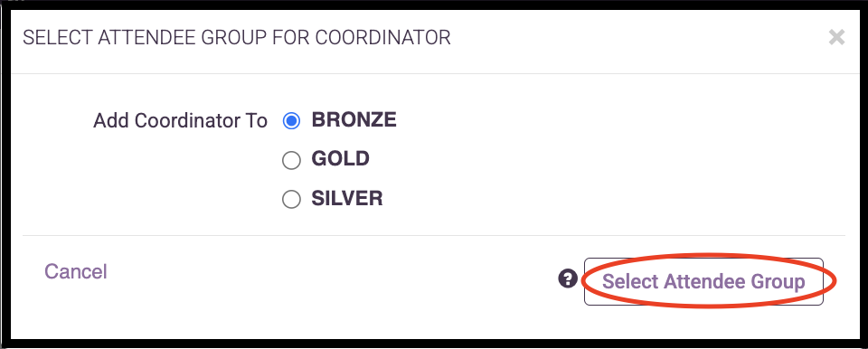
Task: Dismiss the modal using the gray X
Action: pyautogui.click(x=836, y=38)
